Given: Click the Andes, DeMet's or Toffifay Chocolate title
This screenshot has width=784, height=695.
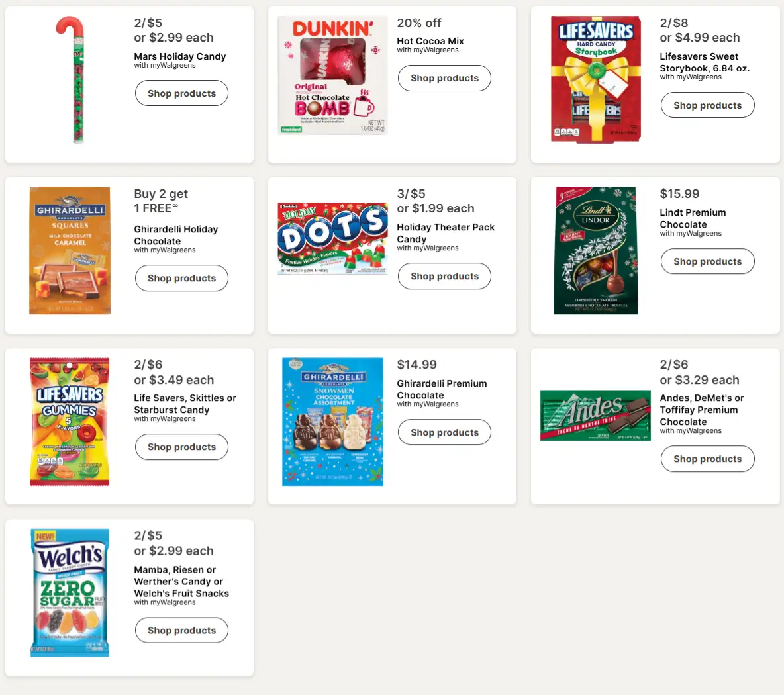Looking at the screenshot, I should pyautogui.click(x=701, y=410).
